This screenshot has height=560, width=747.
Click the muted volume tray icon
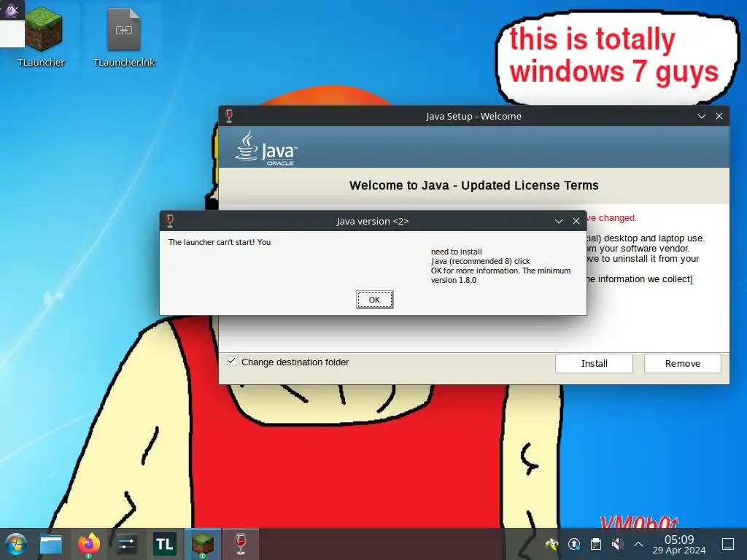pos(617,544)
